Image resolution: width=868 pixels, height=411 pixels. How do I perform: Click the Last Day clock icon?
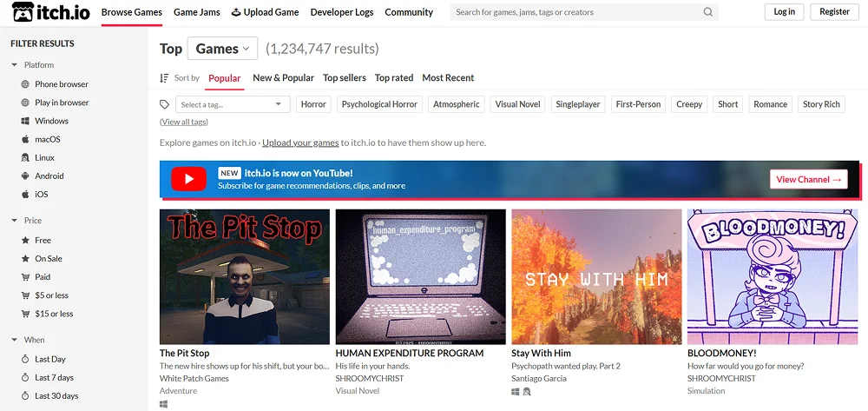point(25,359)
